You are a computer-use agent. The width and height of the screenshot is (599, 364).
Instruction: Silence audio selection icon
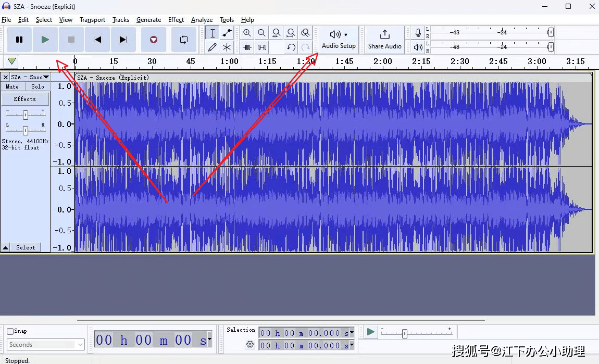click(x=261, y=47)
